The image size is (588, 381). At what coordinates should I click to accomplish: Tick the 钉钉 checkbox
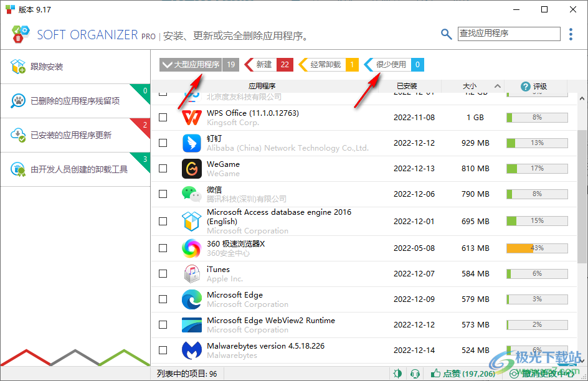point(163,143)
